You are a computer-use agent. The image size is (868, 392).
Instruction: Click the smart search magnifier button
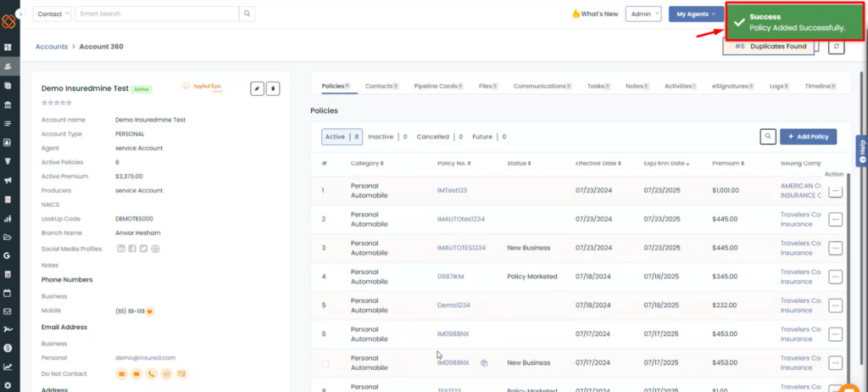point(247,14)
